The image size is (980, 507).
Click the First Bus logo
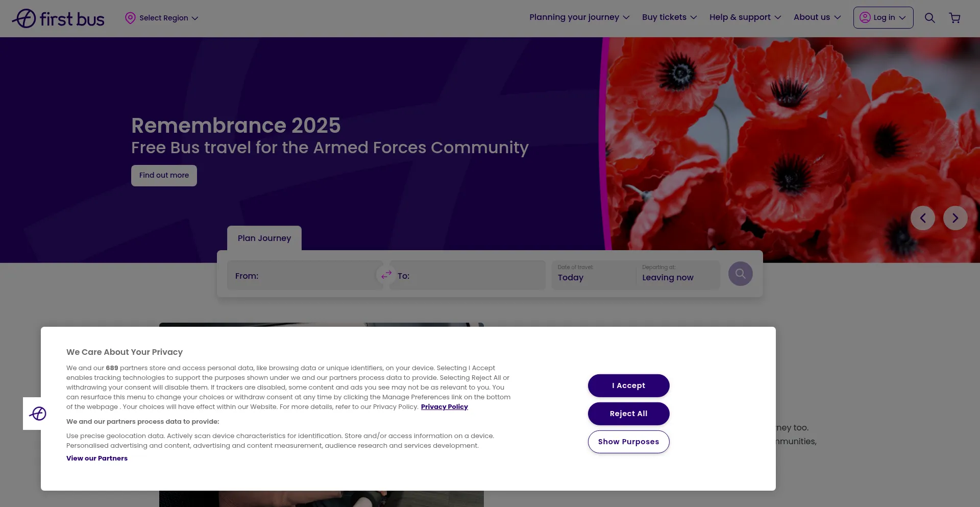pyautogui.click(x=58, y=18)
